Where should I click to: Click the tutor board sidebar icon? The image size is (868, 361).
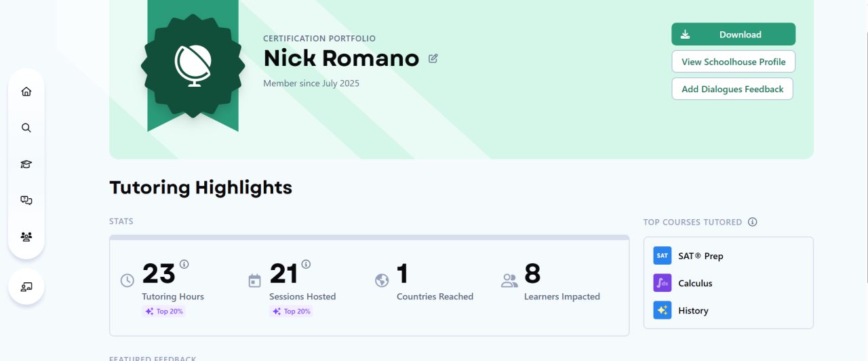point(26,286)
